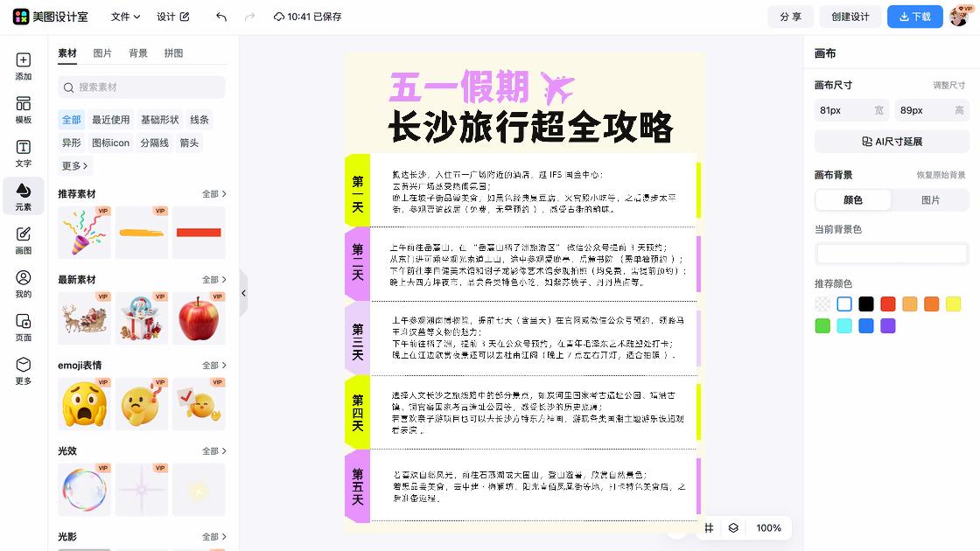Click the 搜索素材 search field
This screenshot has width=980, height=551.
[x=141, y=87]
